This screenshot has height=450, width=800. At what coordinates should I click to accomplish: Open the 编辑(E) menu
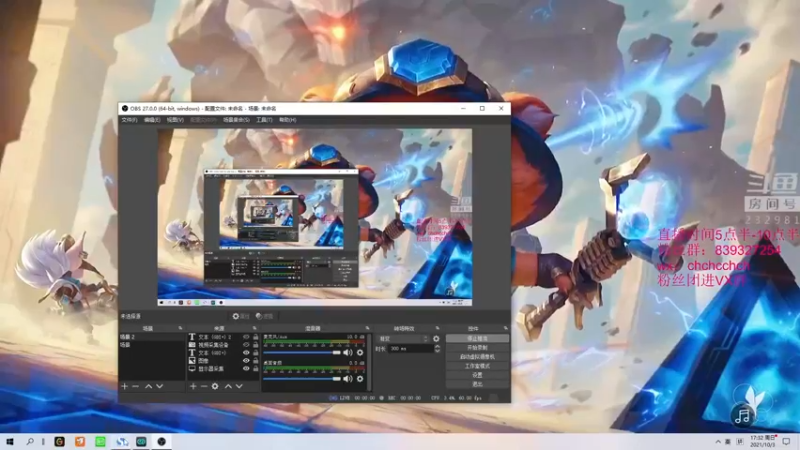coord(152,120)
